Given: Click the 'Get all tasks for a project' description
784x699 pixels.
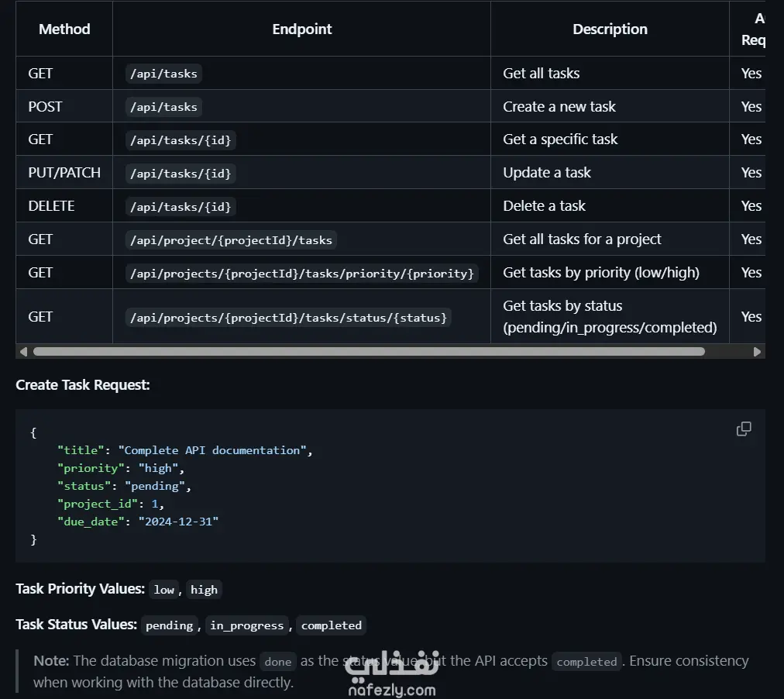Looking at the screenshot, I should click(582, 239).
